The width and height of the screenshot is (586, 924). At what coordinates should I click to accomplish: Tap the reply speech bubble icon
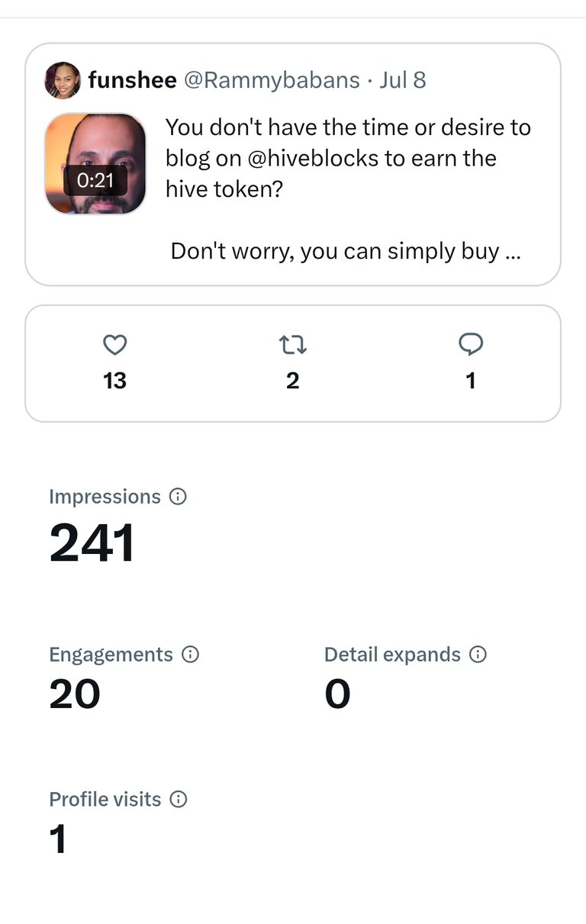tap(471, 346)
